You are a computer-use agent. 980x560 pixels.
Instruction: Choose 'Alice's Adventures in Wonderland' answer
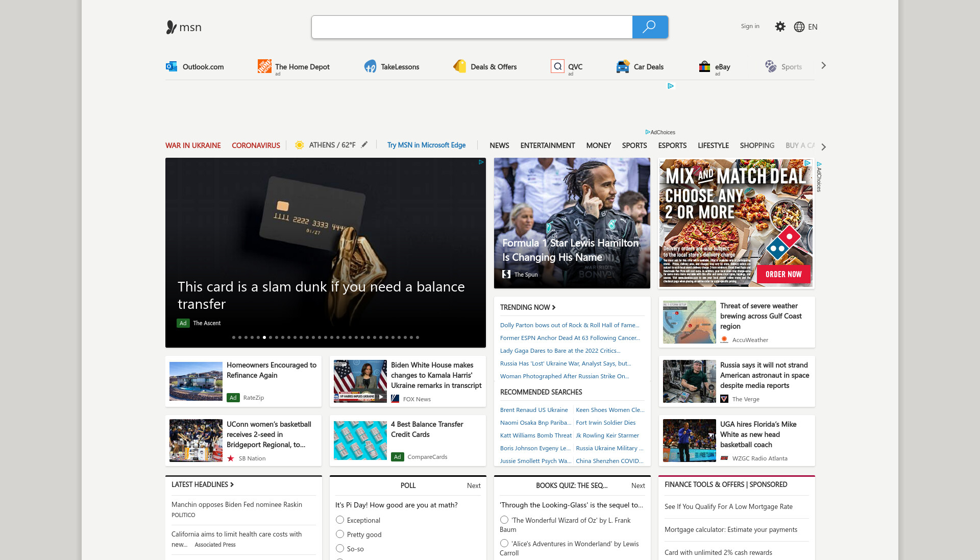[x=504, y=543]
